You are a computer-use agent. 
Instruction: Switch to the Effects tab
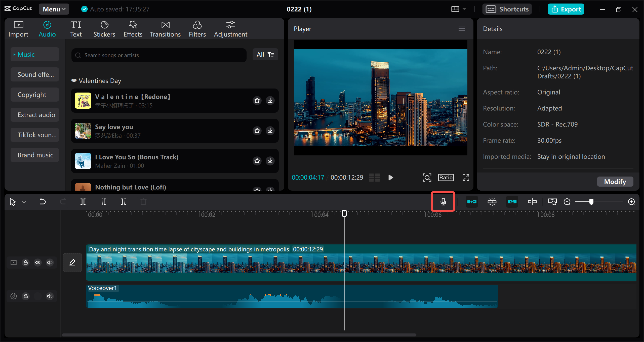click(x=133, y=28)
